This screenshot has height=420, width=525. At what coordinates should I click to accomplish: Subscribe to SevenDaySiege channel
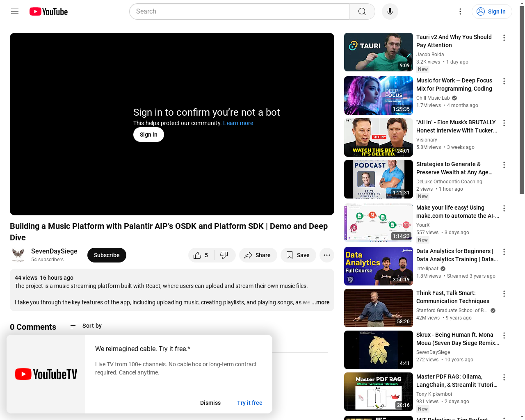coord(107,255)
